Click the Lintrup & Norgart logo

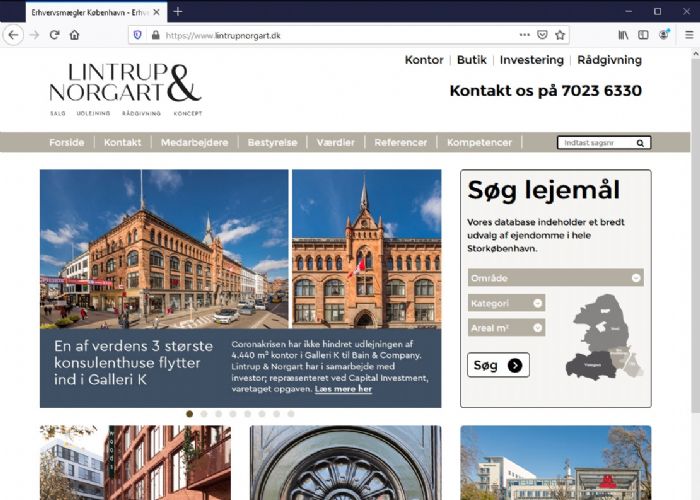126,90
